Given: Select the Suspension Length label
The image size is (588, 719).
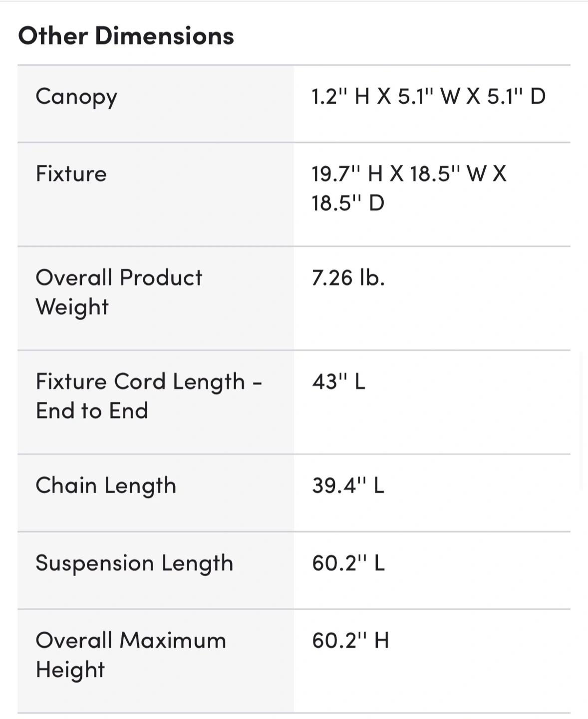Looking at the screenshot, I should click(134, 564).
